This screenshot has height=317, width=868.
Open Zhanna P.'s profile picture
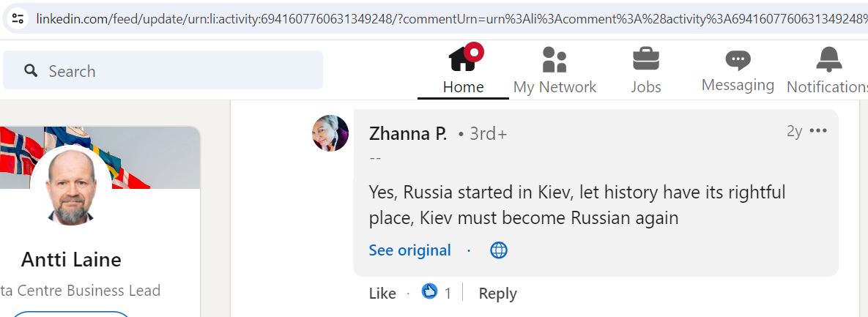point(330,133)
